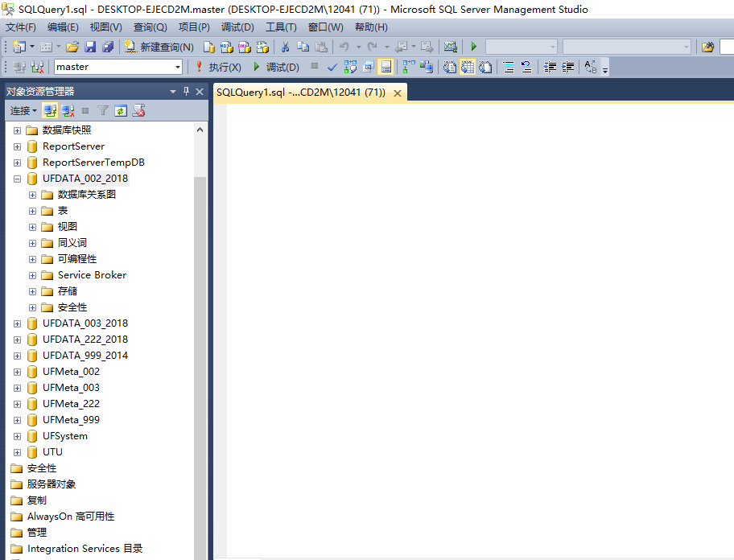This screenshot has height=560, width=734.
Task: Expand the 表 (Tables) folder
Action: pyautogui.click(x=33, y=211)
